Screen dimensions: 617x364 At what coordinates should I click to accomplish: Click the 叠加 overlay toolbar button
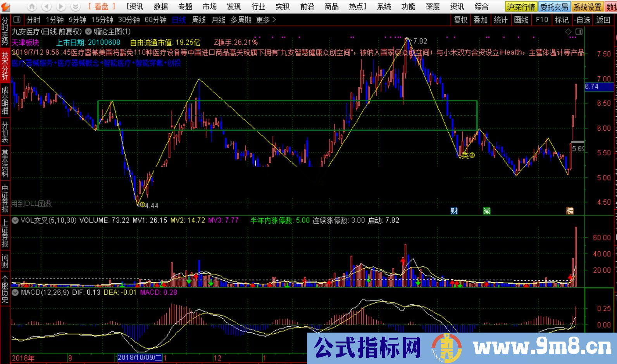coord(481,19)
